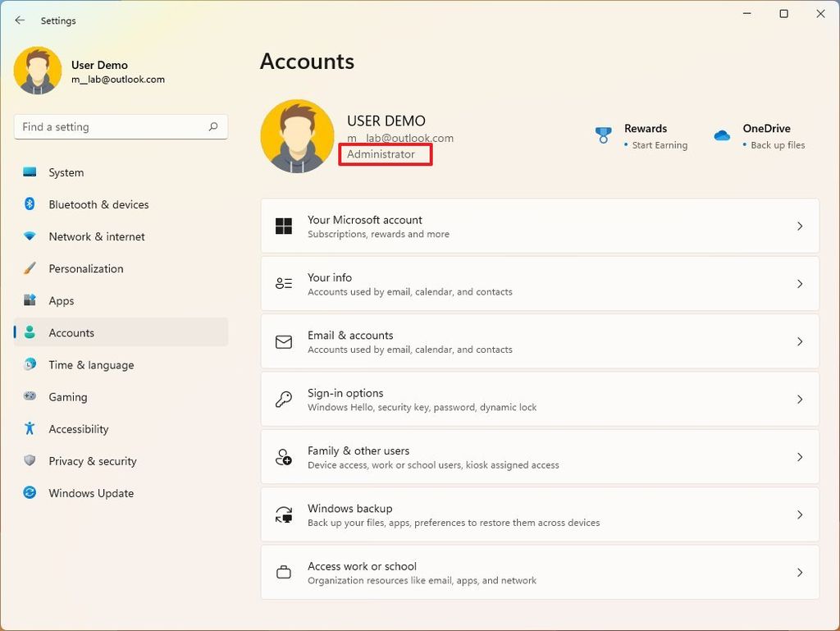Open Bluetooth & devices settings
The width and height of the screenshot is (840, 631).
pos(29,204)
